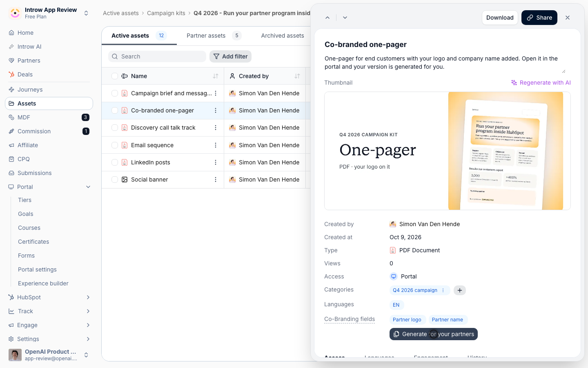Sort by the Created by column sort icon
The height and width of the screenshot is (368, 588).
click(297, 76)
